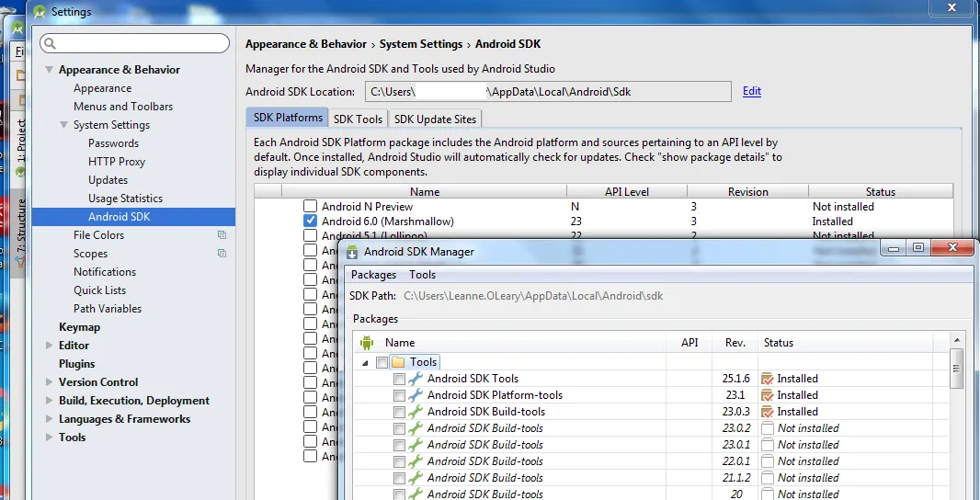This screenshot has width=980, height=500.
Task: Expand the Version Control settings node
Action: click(x=50, y=381)
